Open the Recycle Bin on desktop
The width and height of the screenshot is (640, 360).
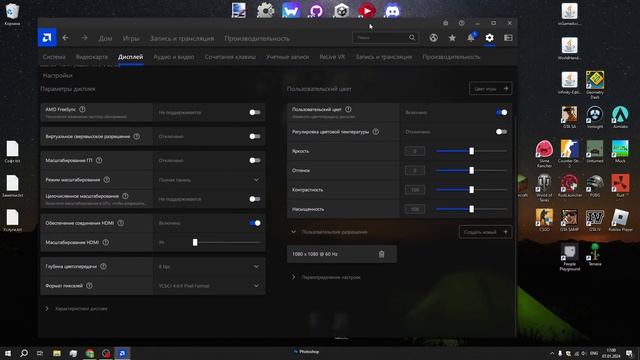coord(12,14)
